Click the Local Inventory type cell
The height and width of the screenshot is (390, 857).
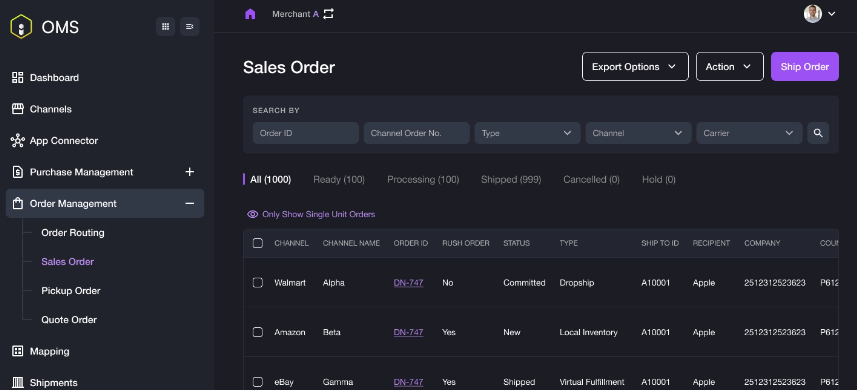(588, 332)
